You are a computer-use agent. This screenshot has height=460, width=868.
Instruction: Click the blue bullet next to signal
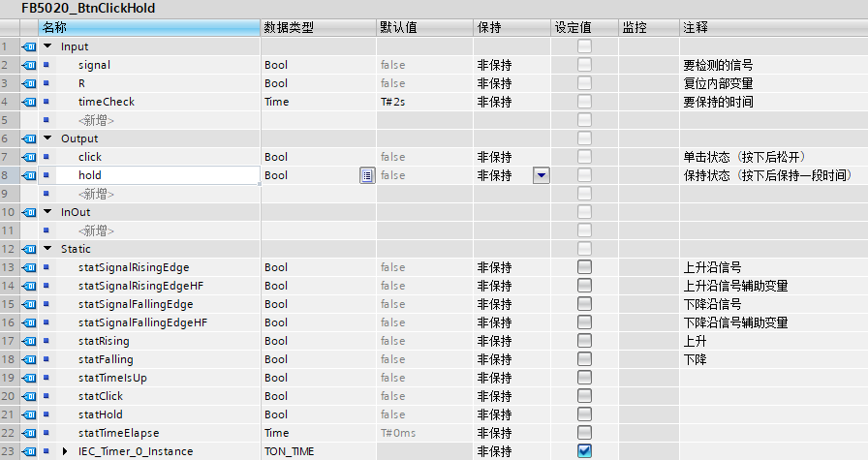(x=46, y=65)
